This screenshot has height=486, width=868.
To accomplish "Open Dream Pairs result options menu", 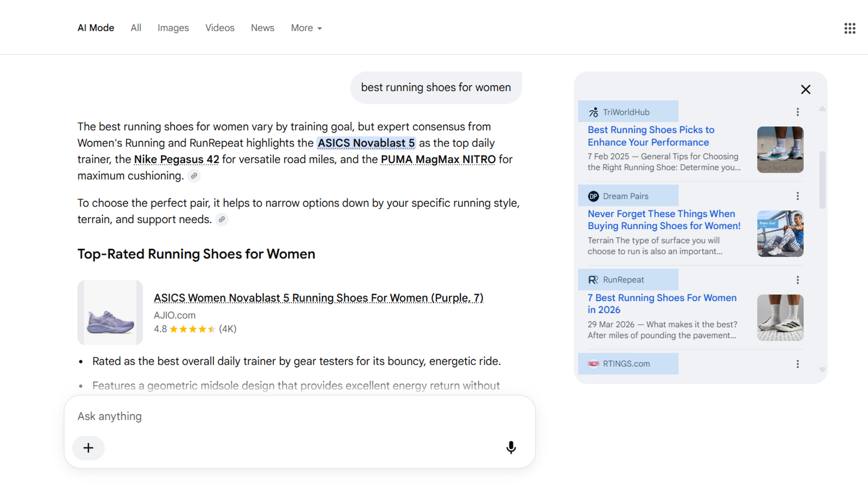I will coord(798,196).
